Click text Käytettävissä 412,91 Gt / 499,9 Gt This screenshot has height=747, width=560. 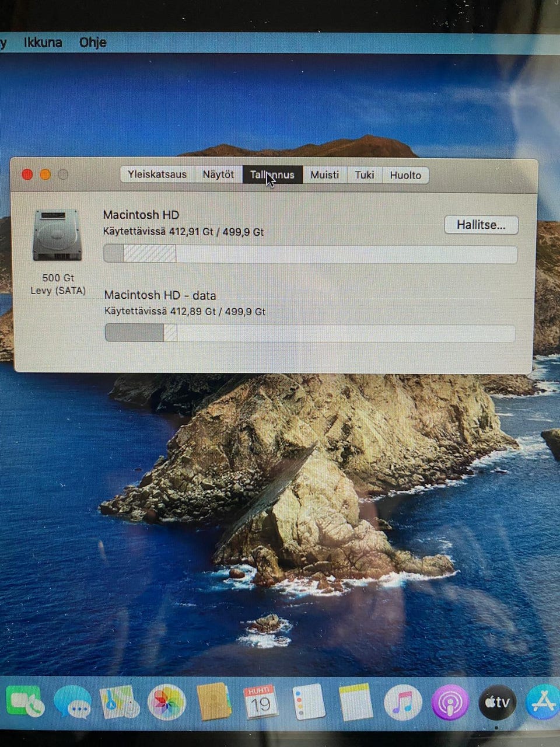[184, 232]
